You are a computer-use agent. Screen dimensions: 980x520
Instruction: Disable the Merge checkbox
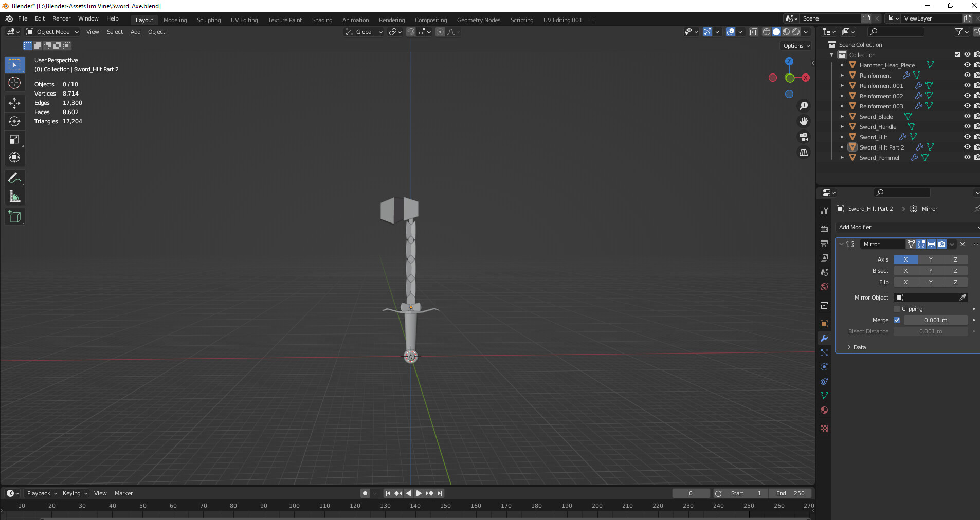point(897,320)
